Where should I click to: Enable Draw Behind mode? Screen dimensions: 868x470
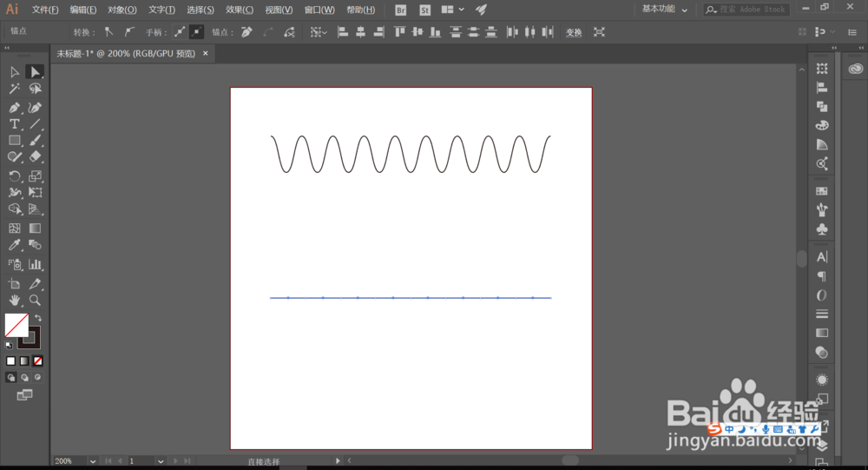[x=24, y=377]
